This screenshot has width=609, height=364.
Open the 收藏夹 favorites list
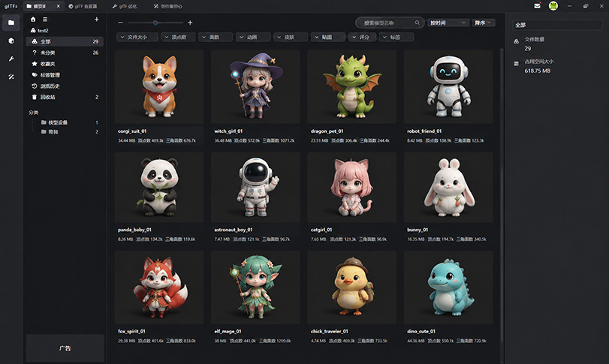[65, 64]
